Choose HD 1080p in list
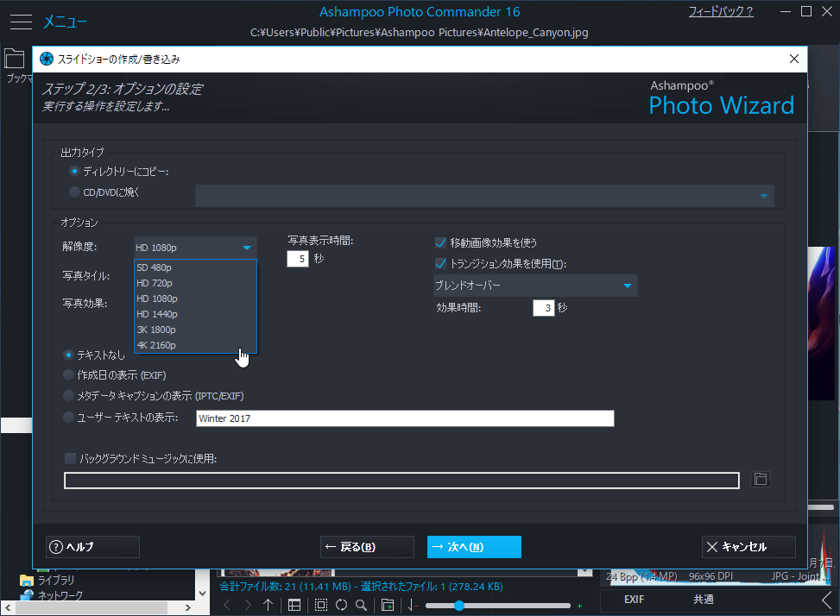 click(x=195, y=299)
